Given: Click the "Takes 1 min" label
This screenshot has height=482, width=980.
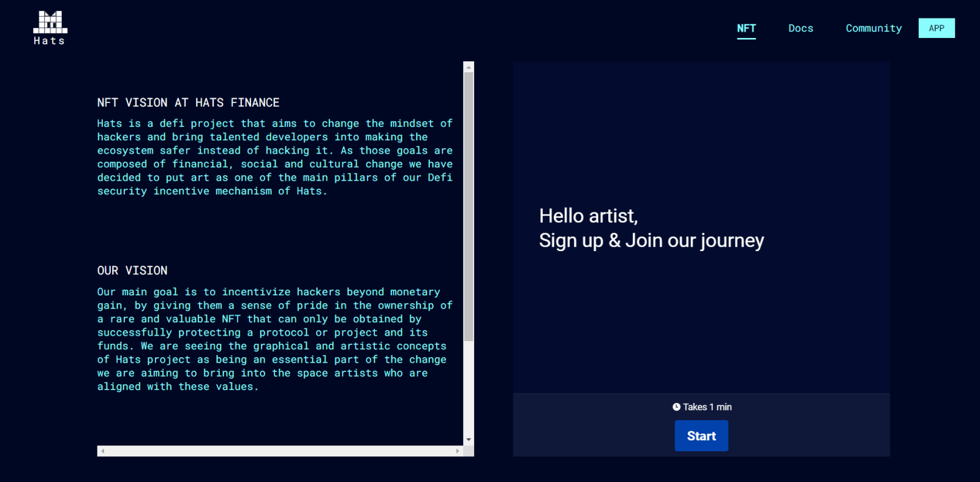Looking at the screenshot, I should [x=707, y=407].
